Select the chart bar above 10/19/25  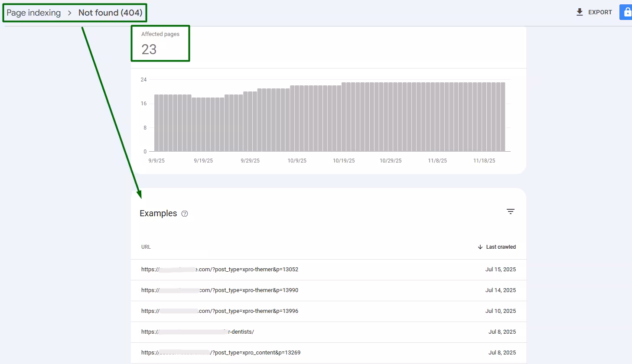(x=343, y=117)
